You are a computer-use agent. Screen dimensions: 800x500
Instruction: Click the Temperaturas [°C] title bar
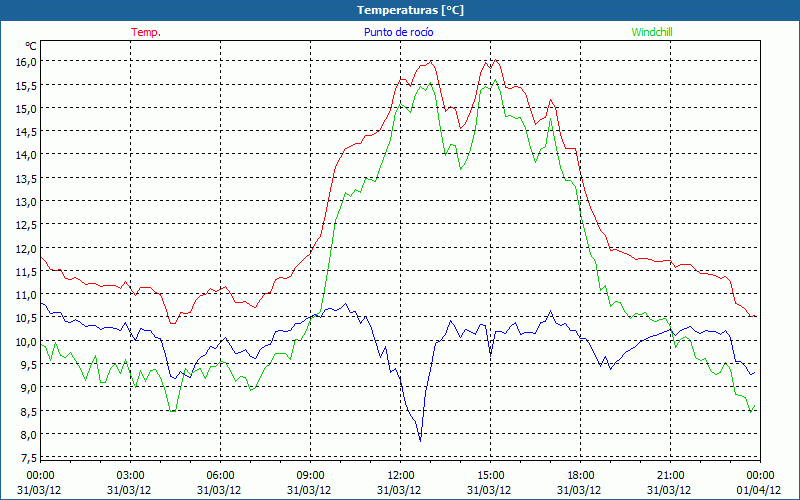pyautogui.click(x=400, y=10)
